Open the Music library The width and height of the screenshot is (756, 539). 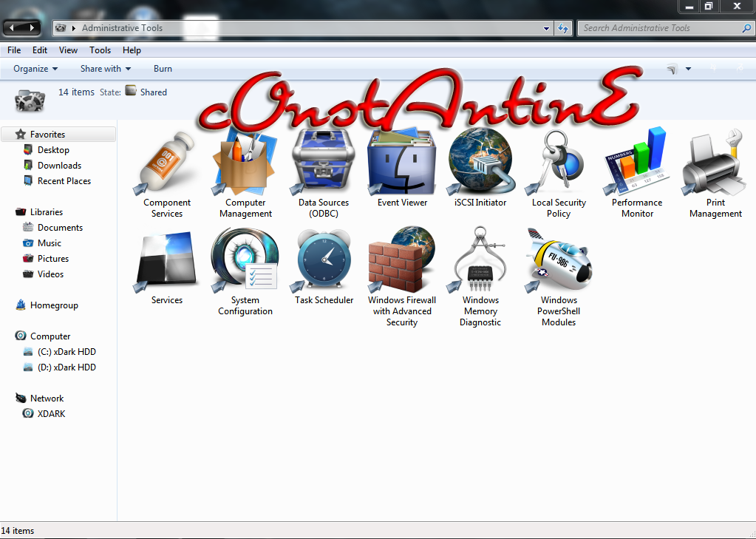[x=50, y=243]
